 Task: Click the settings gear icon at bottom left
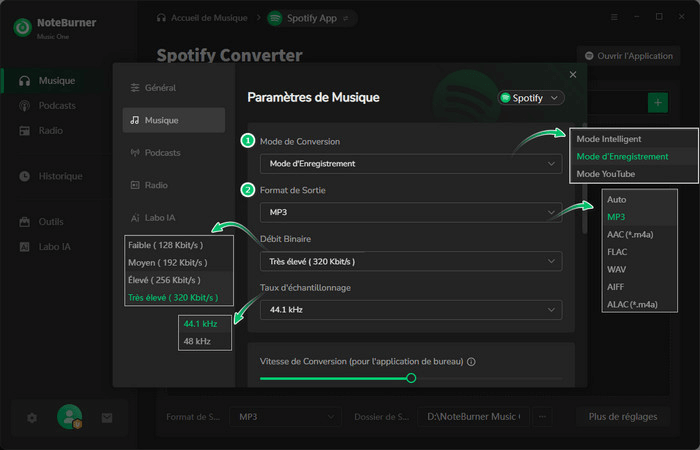pyautogui.click(x=32, y=418)
